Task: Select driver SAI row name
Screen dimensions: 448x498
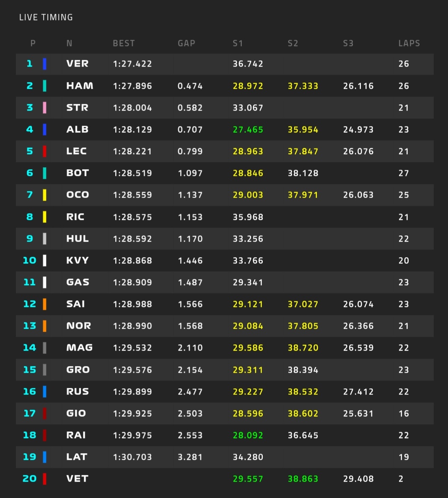Action: coord(75,304)
